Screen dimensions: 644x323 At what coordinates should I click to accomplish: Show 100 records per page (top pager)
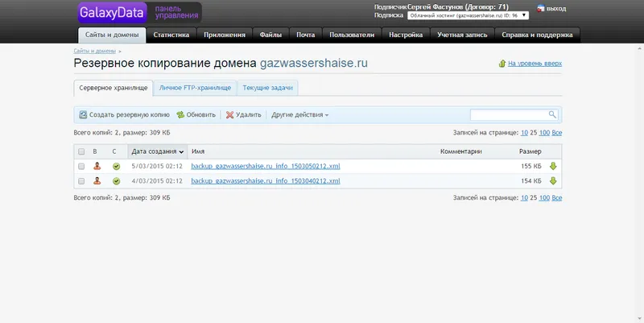[x=544, y=133]
